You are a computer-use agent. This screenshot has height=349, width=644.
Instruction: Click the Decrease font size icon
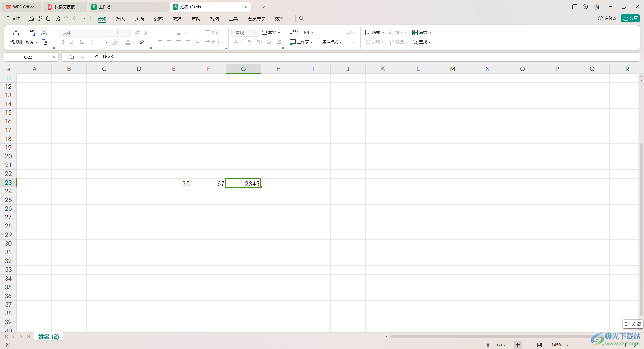pyautogui.click(x=146, y=33)
